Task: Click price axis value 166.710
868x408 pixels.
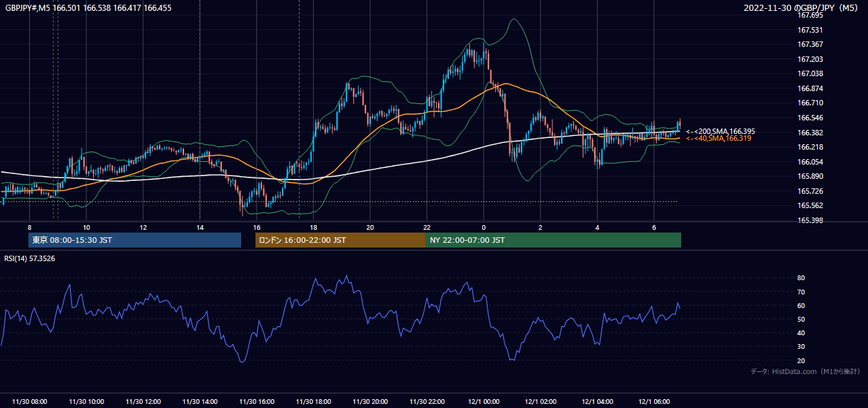Action: click(x=809, y=103)
